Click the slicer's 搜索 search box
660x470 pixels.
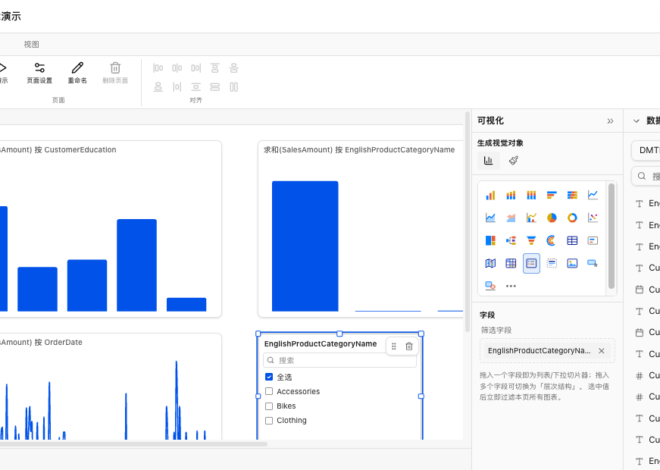(340, 360)
